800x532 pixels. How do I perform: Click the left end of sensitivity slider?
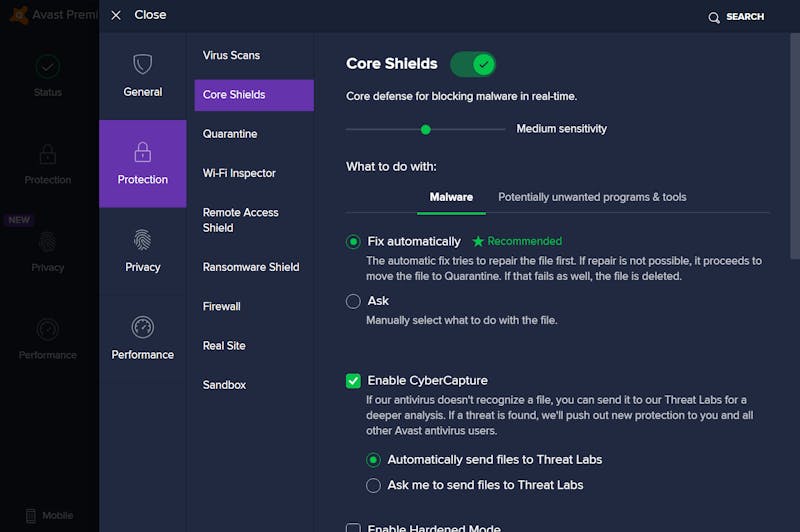coord(347,130)
